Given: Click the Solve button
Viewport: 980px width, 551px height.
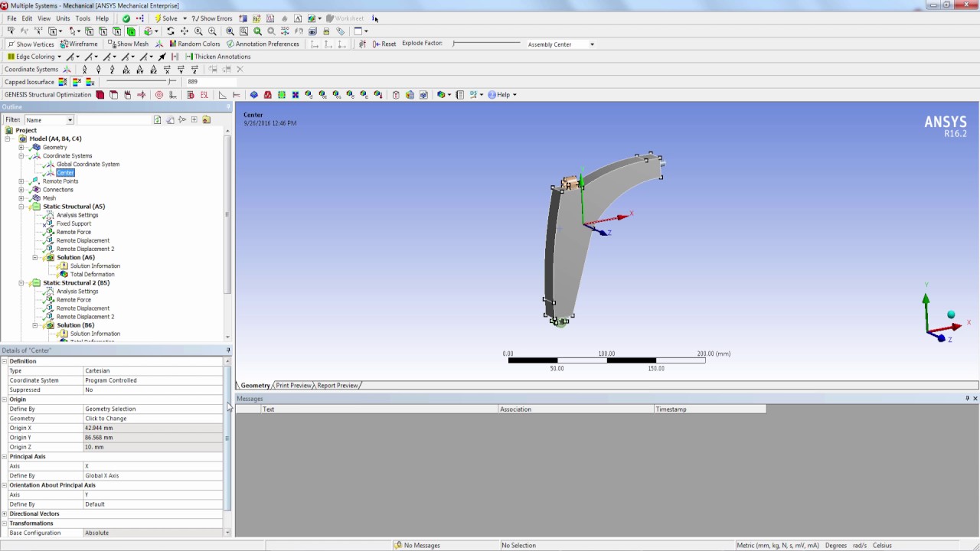Looking at the screenshot, I should [x=166, y=18].
